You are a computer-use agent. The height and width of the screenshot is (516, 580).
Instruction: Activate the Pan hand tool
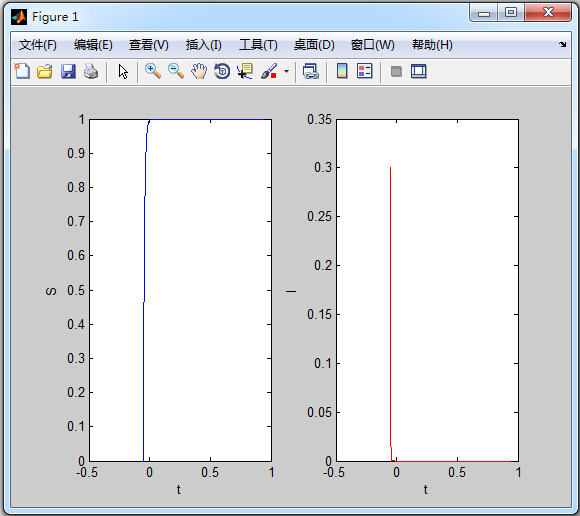[x=199, y=71]
